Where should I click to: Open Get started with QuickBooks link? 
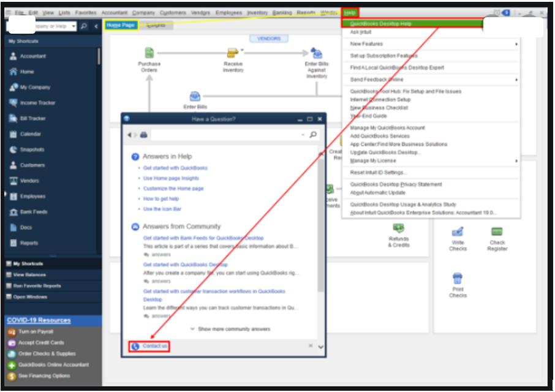pos(175,168)
